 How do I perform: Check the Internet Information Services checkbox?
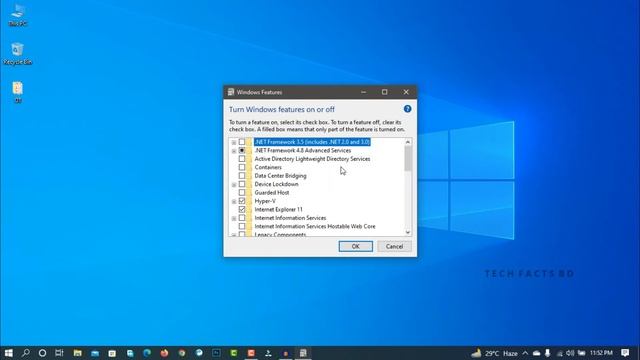pyautogui.click(x=242, y=218)
